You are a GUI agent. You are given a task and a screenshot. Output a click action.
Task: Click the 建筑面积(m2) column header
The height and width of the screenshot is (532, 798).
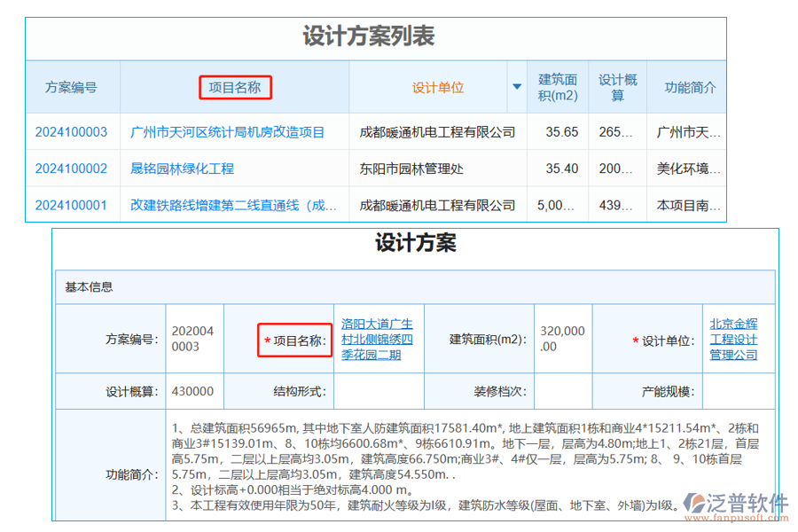557,87
